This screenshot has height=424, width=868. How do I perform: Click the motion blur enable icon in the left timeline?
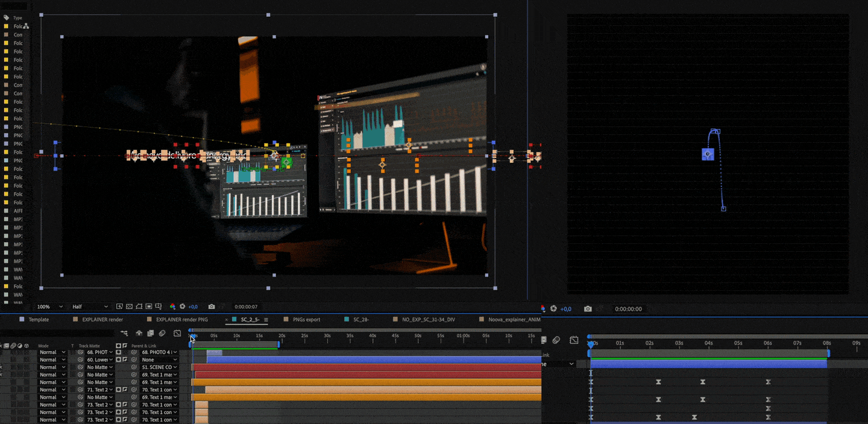coord(162,333)
